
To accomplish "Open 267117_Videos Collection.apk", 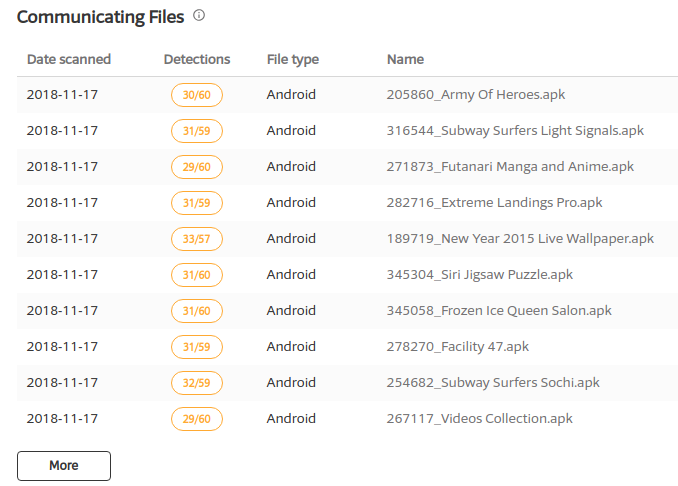I will click(477, 419).
